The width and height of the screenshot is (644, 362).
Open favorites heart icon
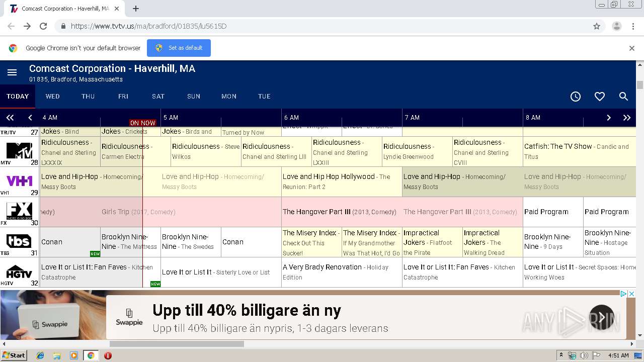[x=600, y=97]
